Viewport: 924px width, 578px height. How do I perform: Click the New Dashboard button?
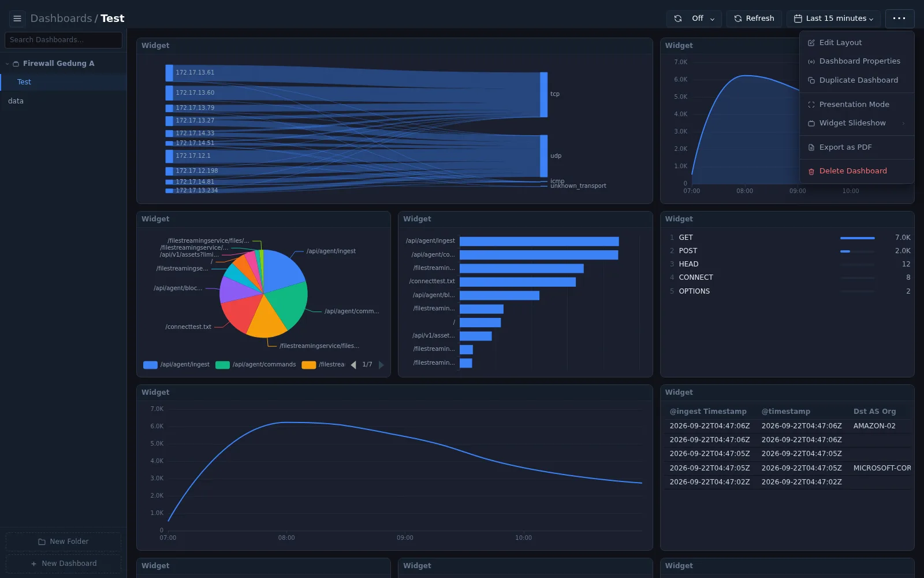point(64,564)
